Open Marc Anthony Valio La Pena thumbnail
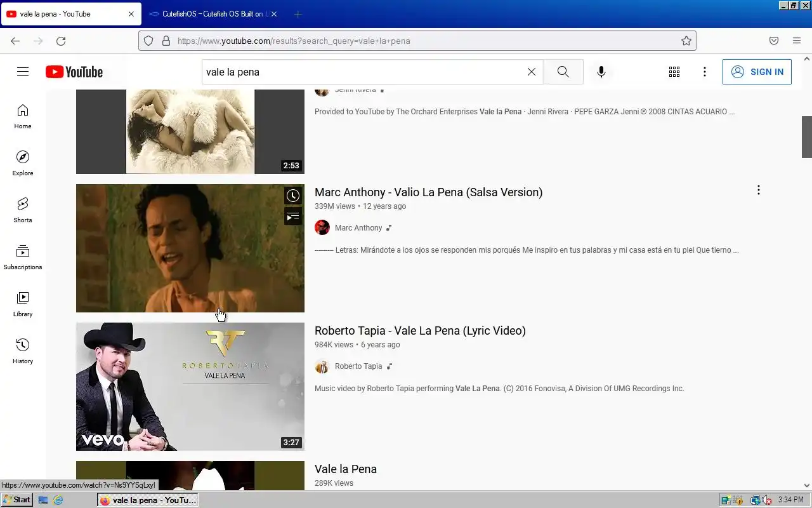Screen dimensions: 812x508 point(190,248)
